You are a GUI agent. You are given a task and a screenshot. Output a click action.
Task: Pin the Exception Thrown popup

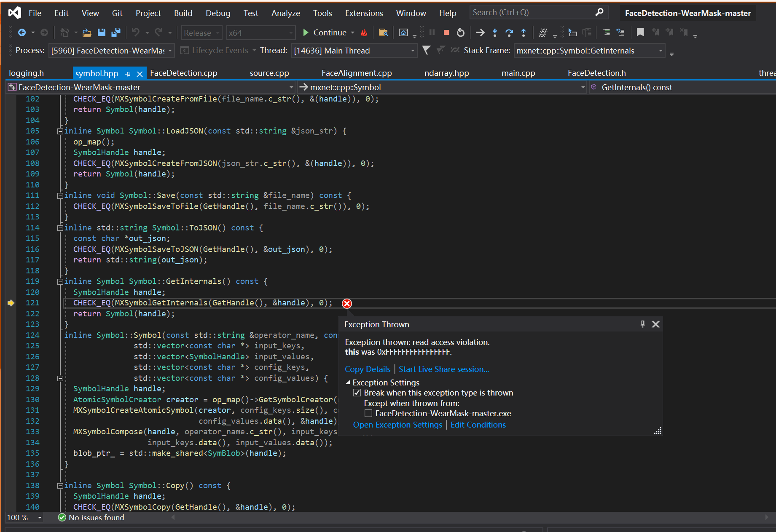click(x=642, y=324)
